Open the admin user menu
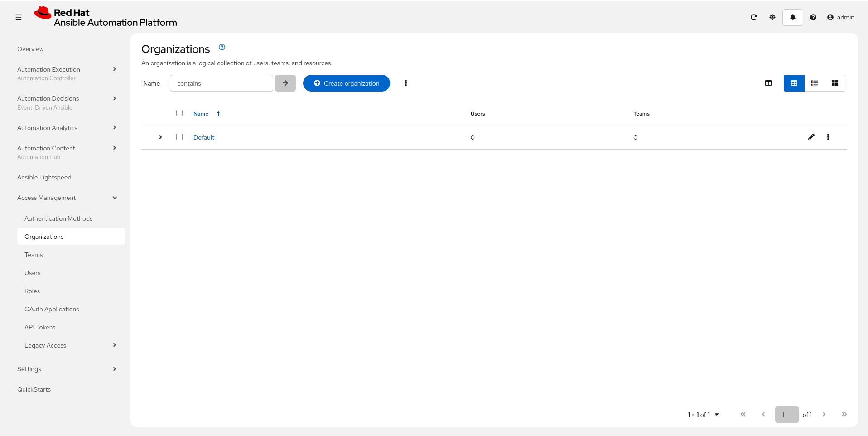The width and height of the screenshot is (868, 436). tap(841, 17)
